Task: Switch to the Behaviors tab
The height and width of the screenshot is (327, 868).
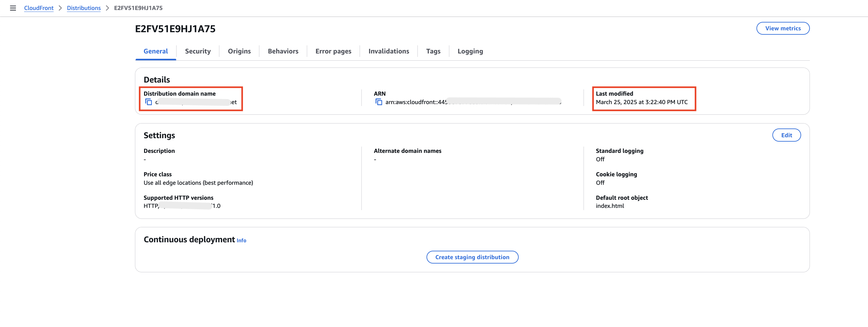Action: pos(283,51)
